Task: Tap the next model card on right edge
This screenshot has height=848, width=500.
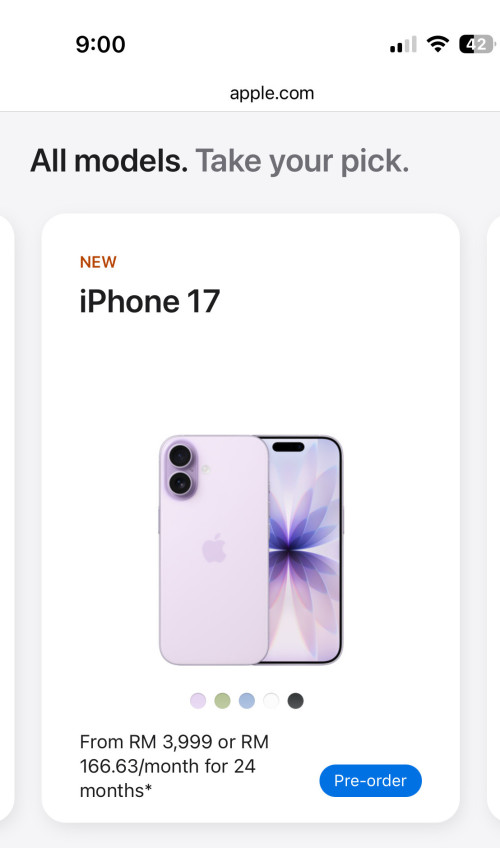Action: click(x=494, y=518)
